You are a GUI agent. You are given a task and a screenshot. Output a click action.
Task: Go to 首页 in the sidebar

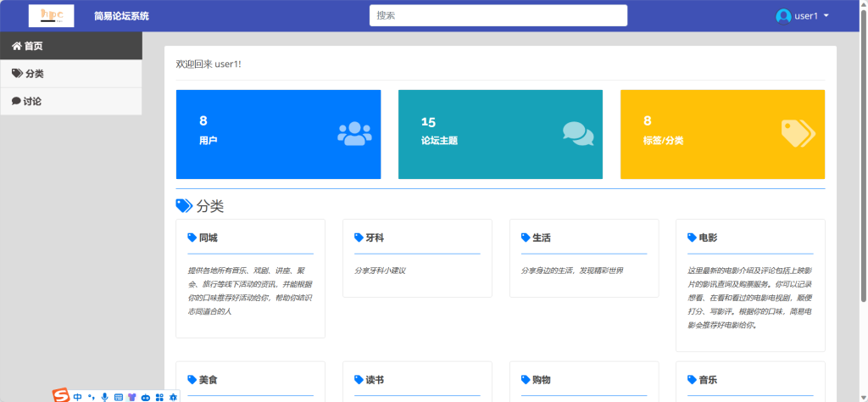point(71,46)
